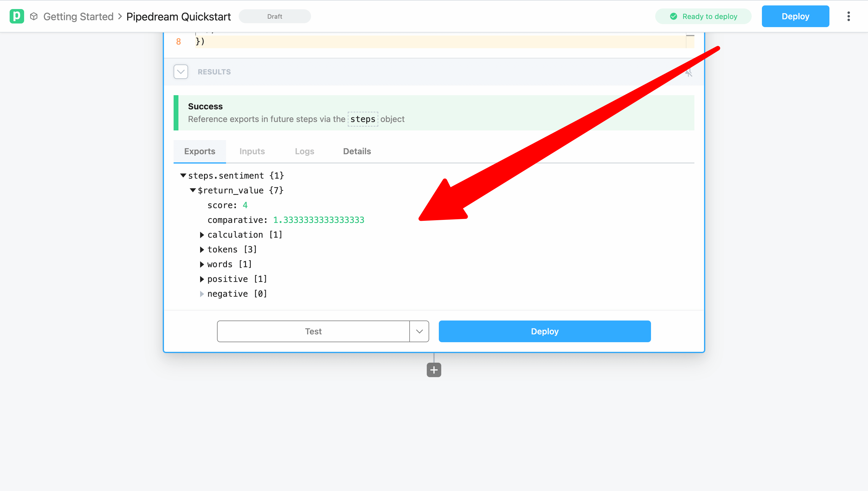Image resolution: width=868 pixels, height=491 pixels.
Task: Open the Test button dropdown arrow
Action: 419,331
